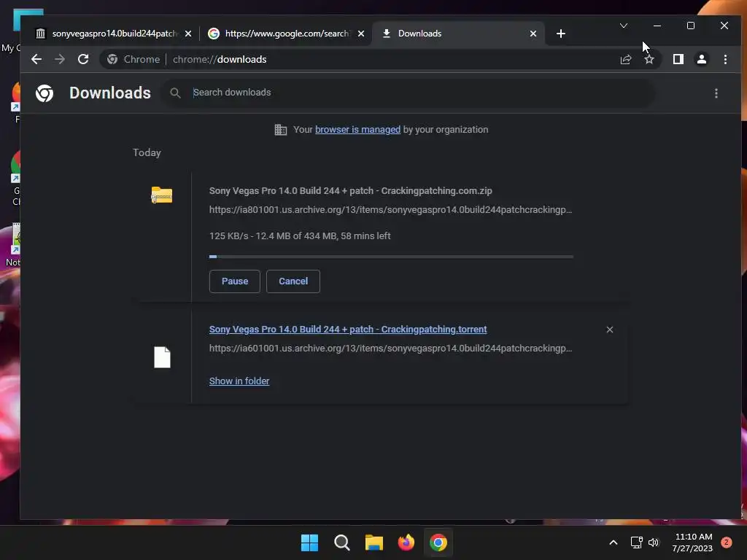Pause the Sony Vegas zip download
Screen dimensions: 747x560
(234, 281)
